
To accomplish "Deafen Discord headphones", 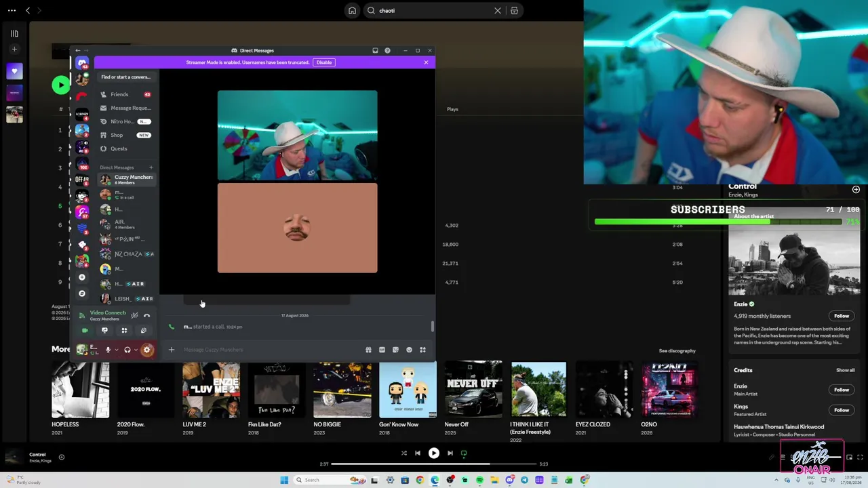I will 127,350.
